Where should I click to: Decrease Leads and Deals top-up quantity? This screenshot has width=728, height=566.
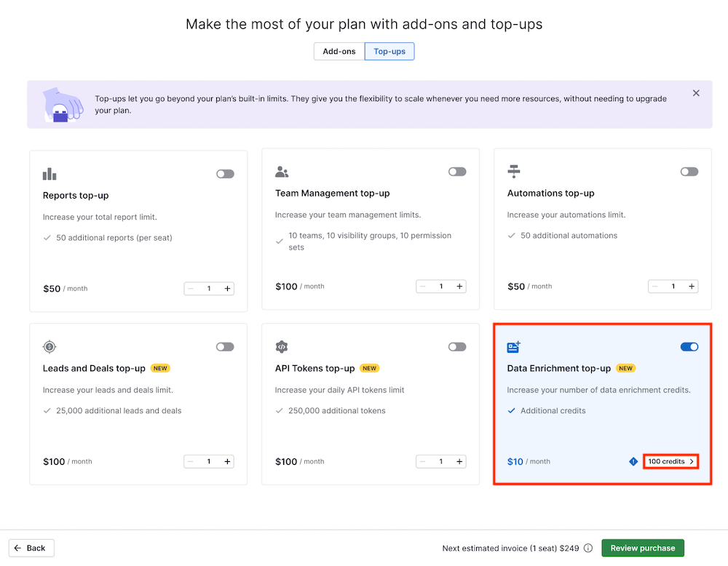pos(191,461)
